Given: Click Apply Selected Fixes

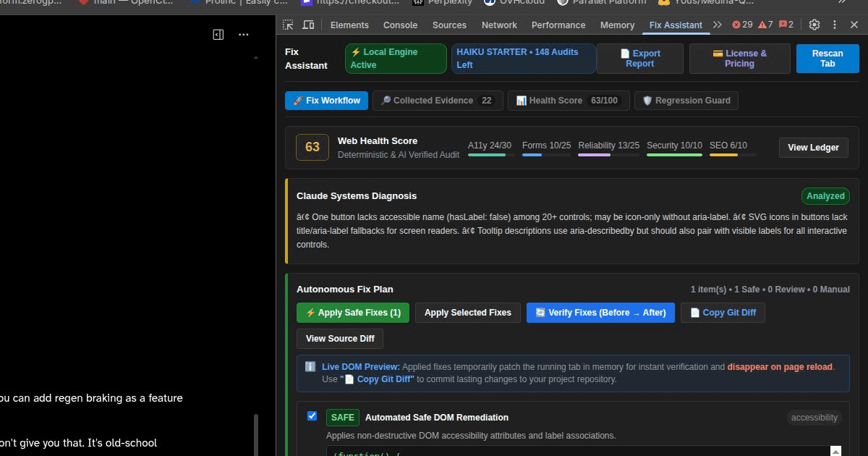Looking at the screenshot, I should point(468,313).
